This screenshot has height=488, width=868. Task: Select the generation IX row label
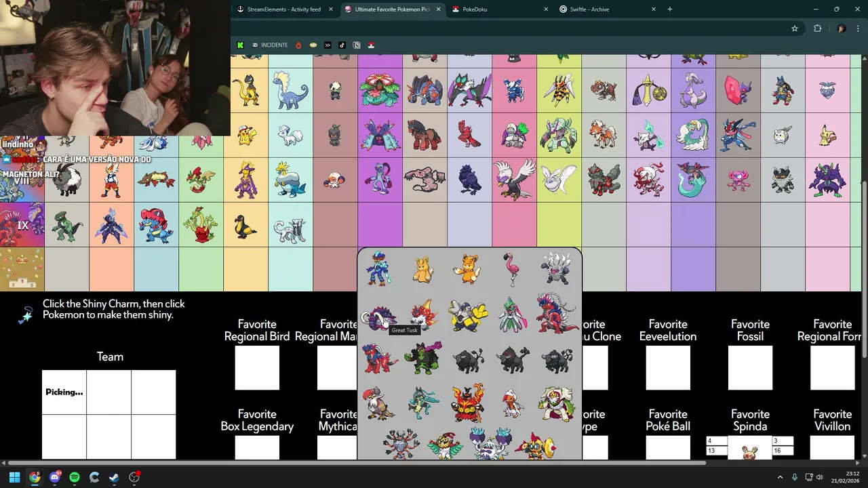point(22,224)
